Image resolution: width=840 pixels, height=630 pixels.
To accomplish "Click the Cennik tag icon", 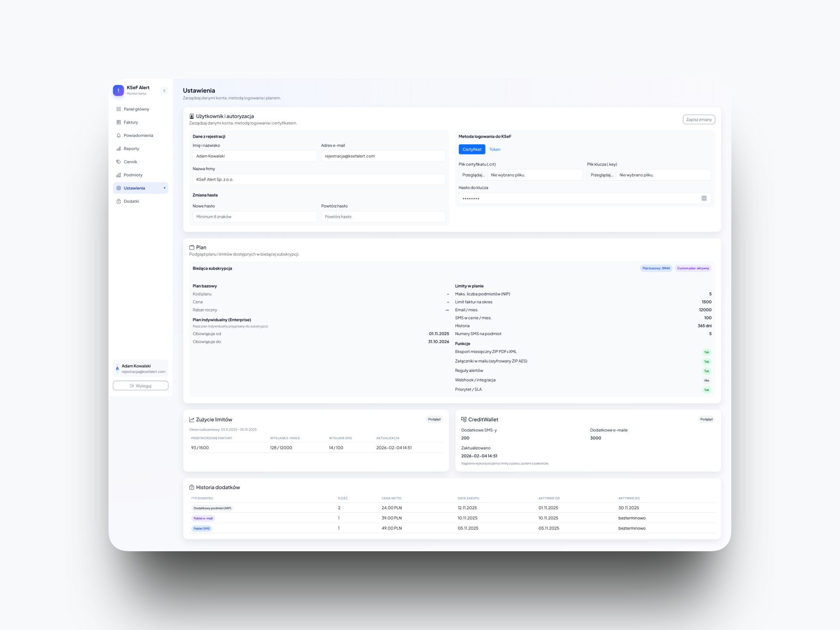I will pyautogui.click(x=119, y=162).
